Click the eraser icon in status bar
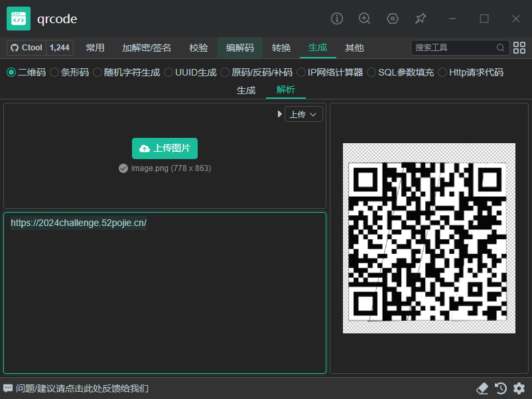The image size is (532, 399). [x=482, y=388]
